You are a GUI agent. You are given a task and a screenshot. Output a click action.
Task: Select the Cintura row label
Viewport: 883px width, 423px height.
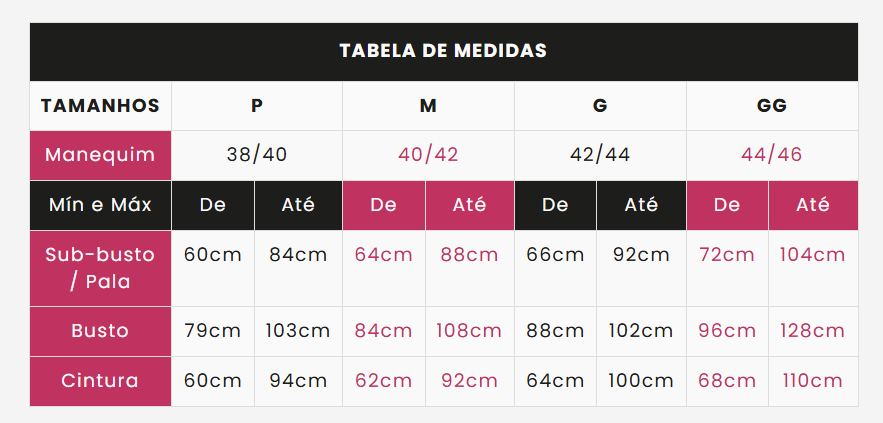100,381
